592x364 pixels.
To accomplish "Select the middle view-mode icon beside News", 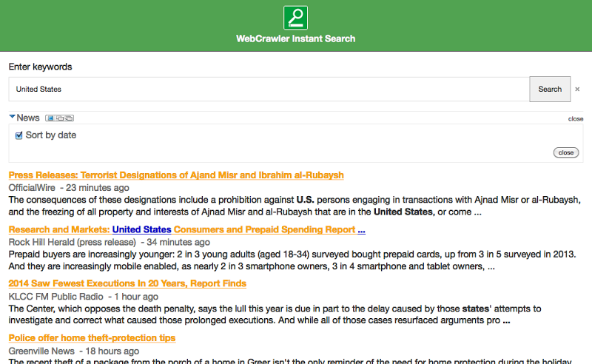I will click(60, 118).
